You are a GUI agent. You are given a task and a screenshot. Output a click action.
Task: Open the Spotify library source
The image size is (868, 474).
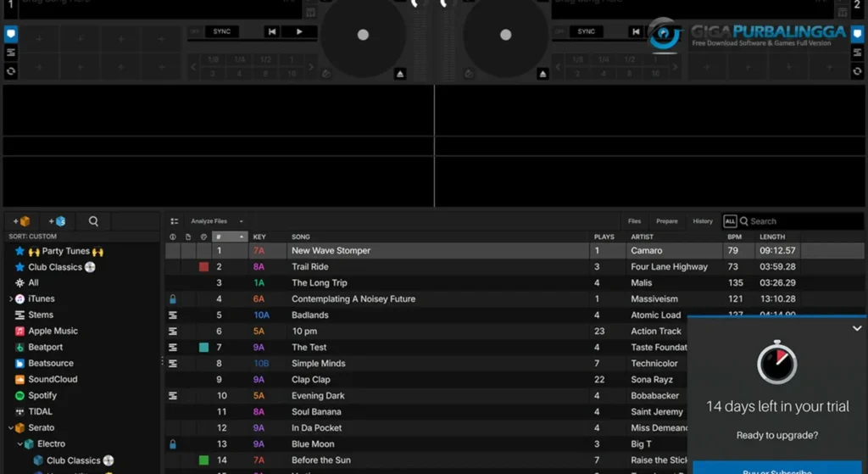(36, 395)
